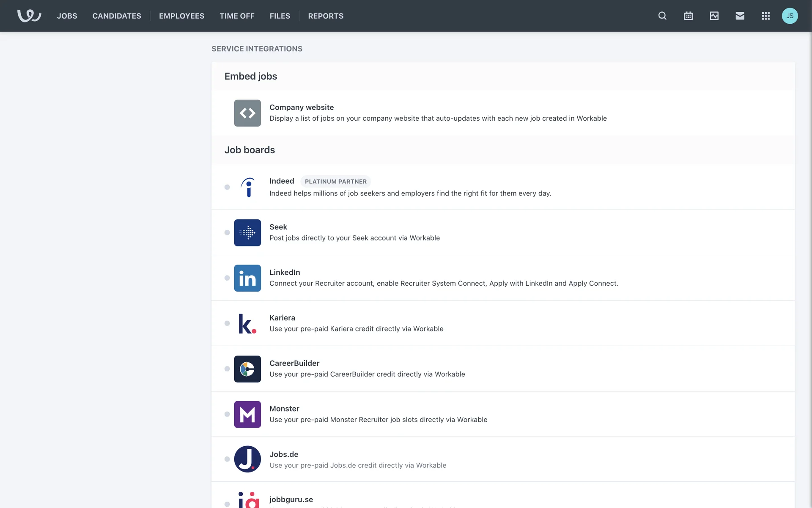
Task: Open the Candidates menu item
Action: pos(117,16)
